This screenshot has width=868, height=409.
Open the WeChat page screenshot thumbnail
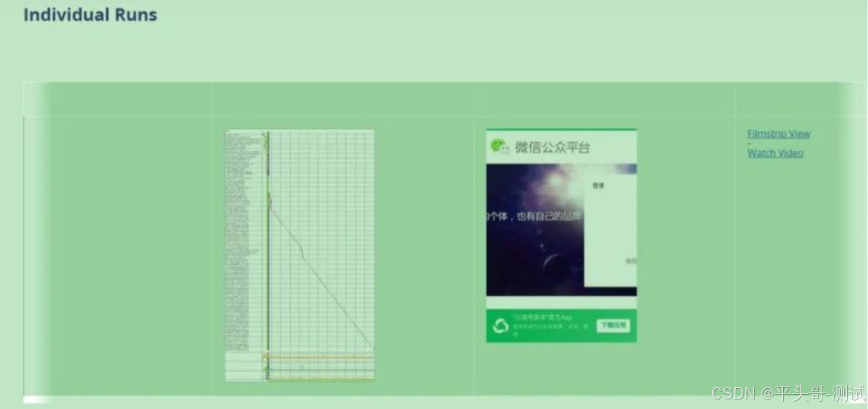(x=561, y=236)
